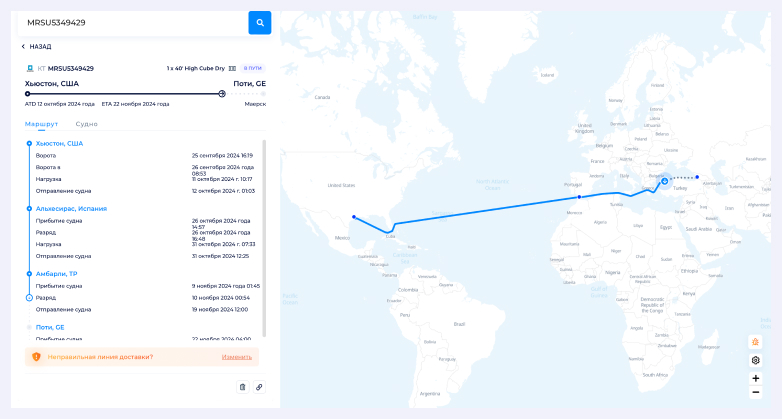Click the orange shield warning icon
The image size is (782, 419).
pyautogui.click(x=37, y=356)
